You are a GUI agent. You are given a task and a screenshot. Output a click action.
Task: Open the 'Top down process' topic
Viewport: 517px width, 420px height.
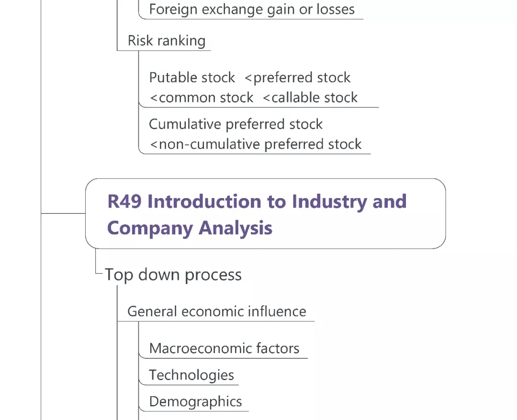pyautogui.click(x=173, y=275)
